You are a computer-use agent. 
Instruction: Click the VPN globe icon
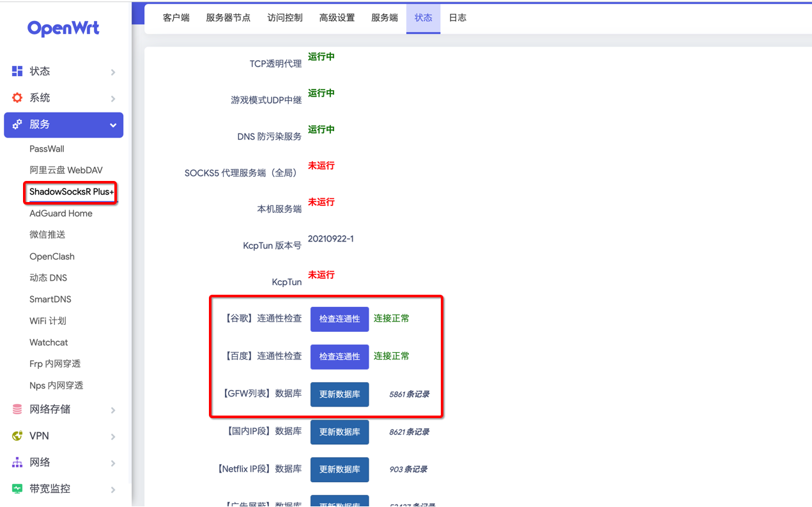click(x=17, y=436)
